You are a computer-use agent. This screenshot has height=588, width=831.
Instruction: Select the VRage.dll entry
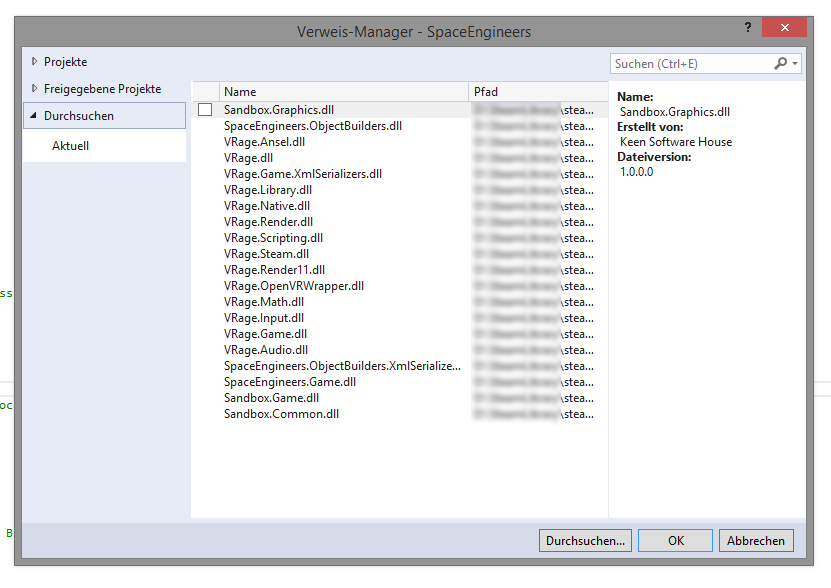tap(400, 157)
